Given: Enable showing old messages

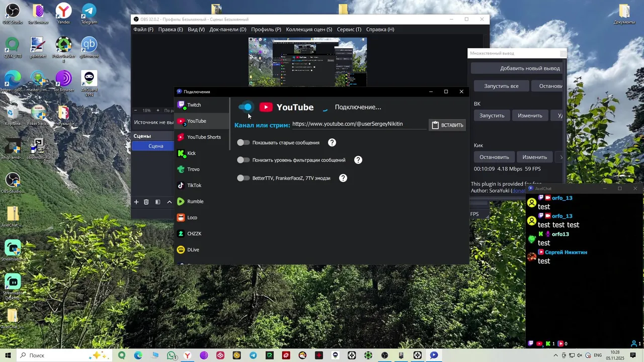Looking at the screenshot, I should click(244, 143).
